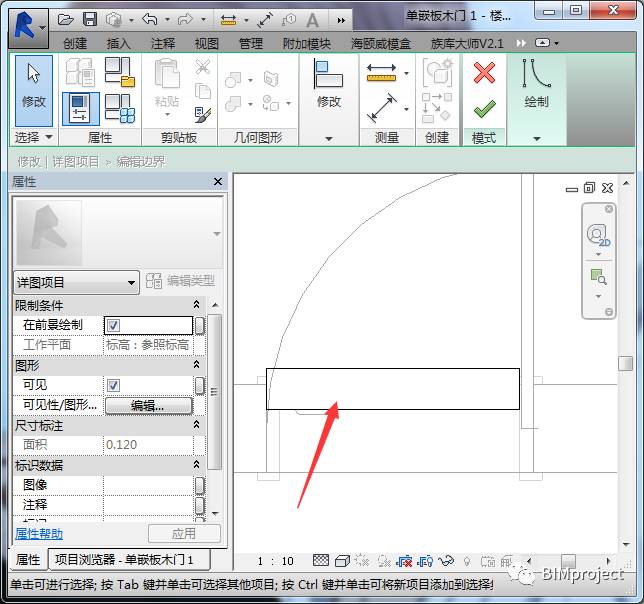Collapse the '图形' section
The width and height of the screenshot is (644, 604).
(196, 364)
